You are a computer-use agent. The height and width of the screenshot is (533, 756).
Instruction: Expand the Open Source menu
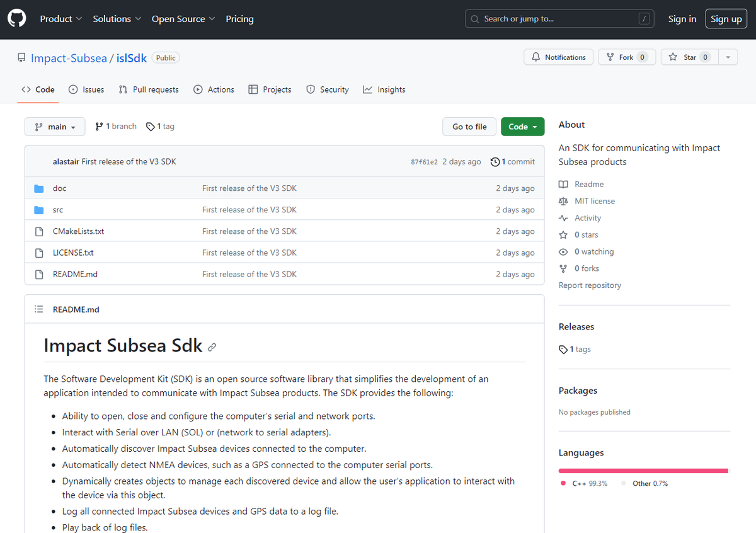(183, 19)
